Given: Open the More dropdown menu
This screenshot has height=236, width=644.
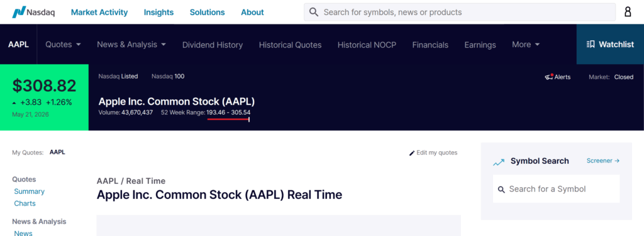Looking at the screenshot, I should 526,44.
